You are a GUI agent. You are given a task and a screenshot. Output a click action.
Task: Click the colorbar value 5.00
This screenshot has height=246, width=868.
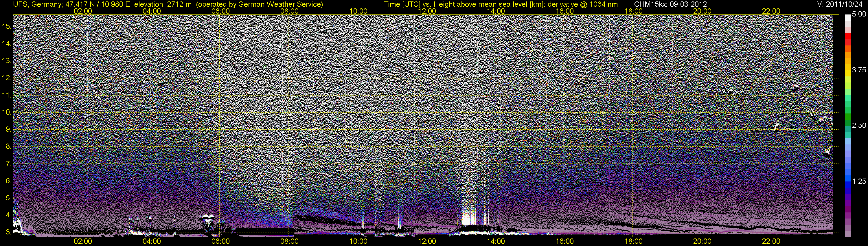[x=859, y=14]
